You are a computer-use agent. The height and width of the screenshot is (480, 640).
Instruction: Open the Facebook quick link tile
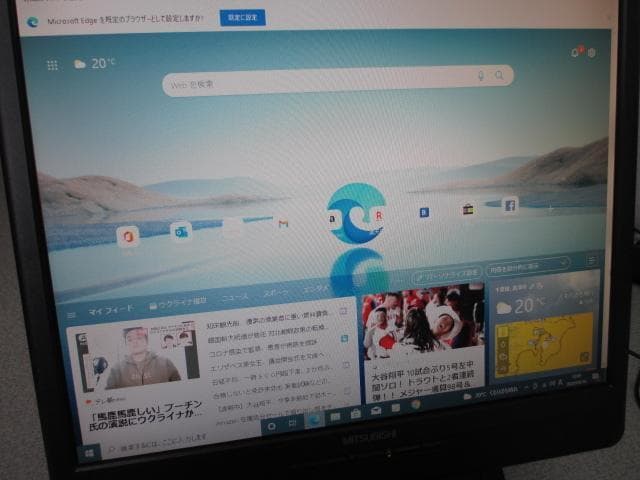tap(510, 205)
